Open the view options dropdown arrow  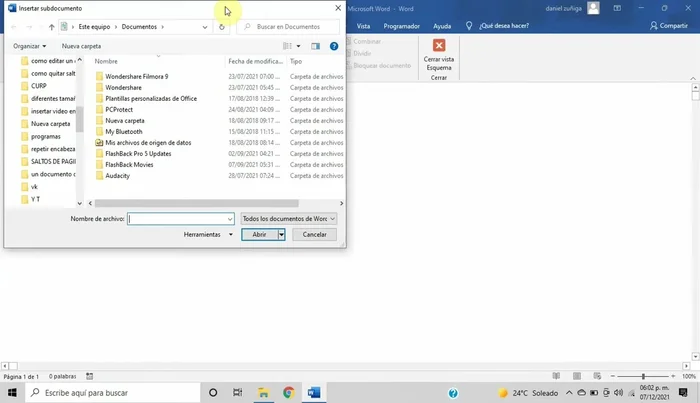[299, 46]
